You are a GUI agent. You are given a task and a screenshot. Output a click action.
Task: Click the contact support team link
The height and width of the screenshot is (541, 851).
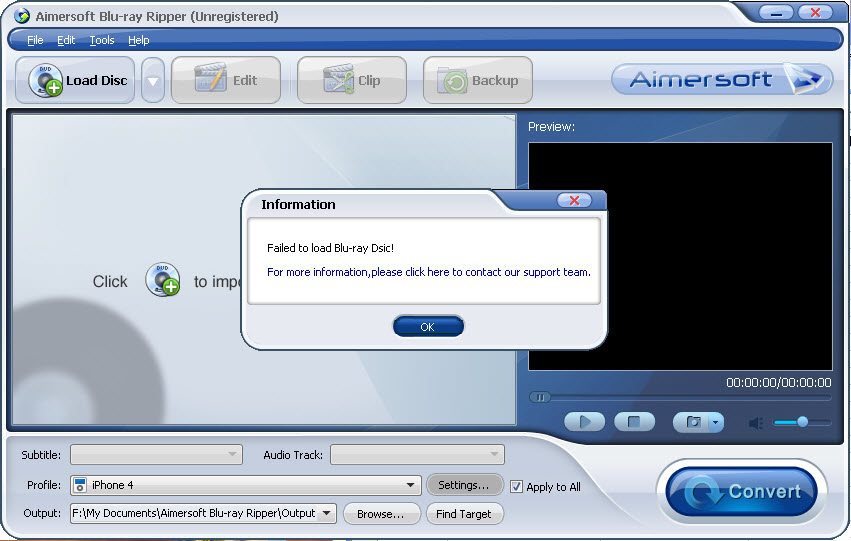tap(429, 272)
